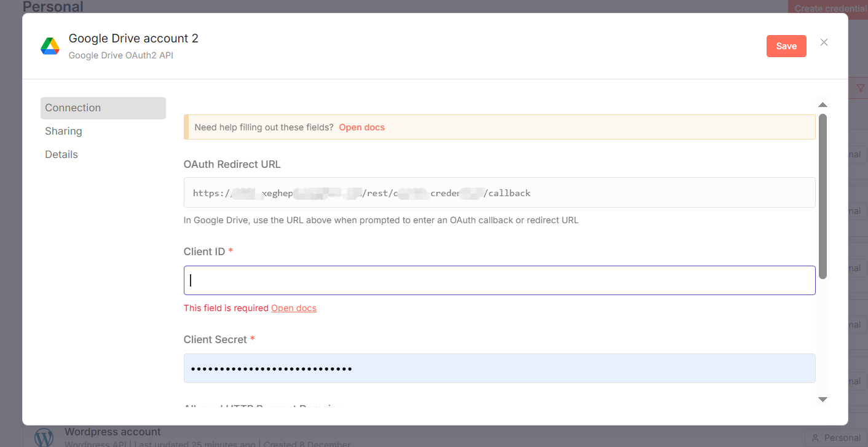Select the Connection tab
Screen dimensions: 868x447
(73, 108)
